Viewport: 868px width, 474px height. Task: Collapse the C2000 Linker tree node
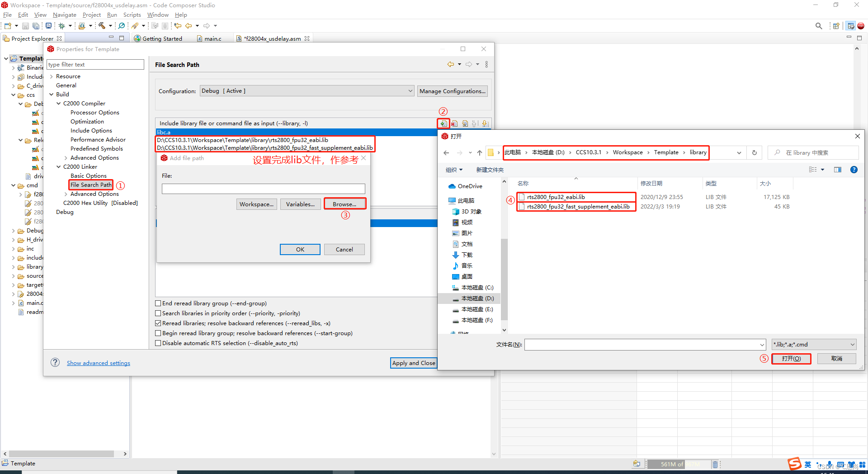coord(59,167)
